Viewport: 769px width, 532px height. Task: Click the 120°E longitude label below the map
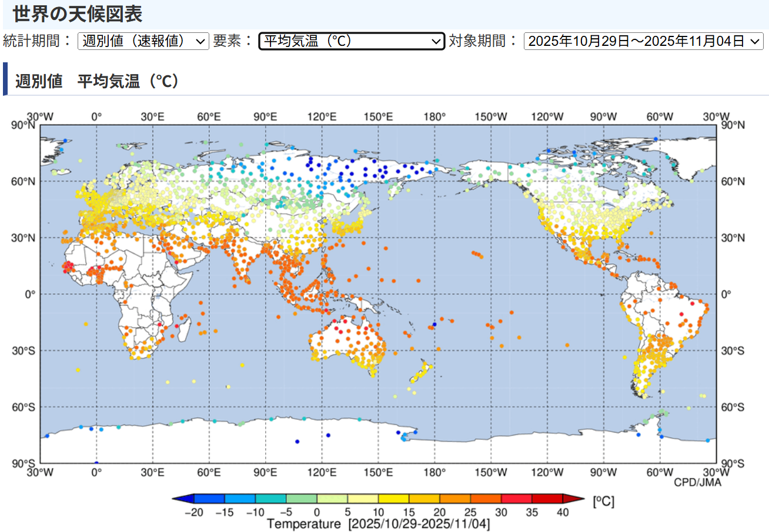pos(322,472)
